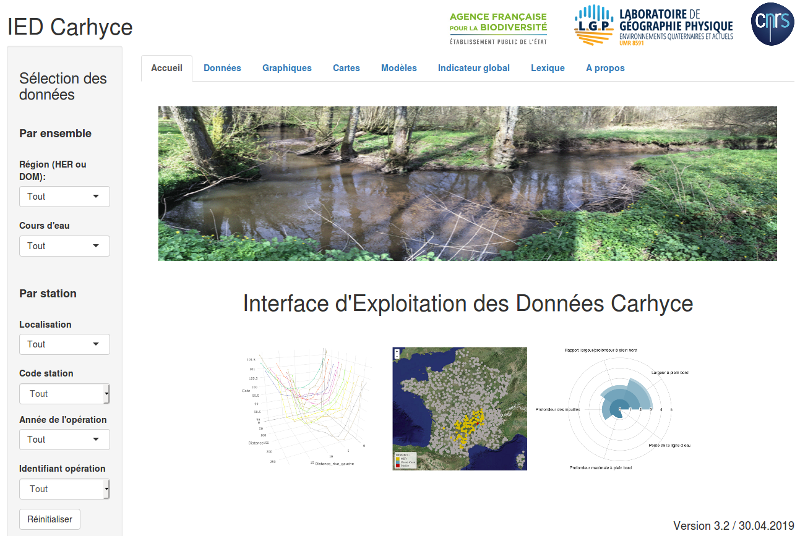Open the Graphiques tab

tap(287, 68)
